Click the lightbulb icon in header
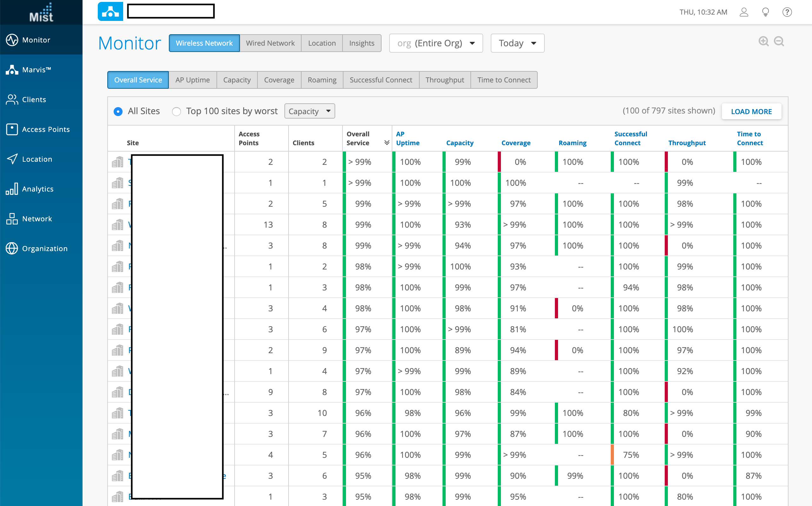Viewport: 812px width, 506px height. click(765, 12)
